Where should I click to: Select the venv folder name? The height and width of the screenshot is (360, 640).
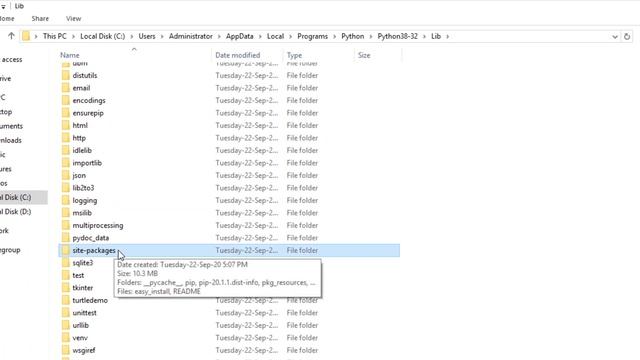(80, 338)
